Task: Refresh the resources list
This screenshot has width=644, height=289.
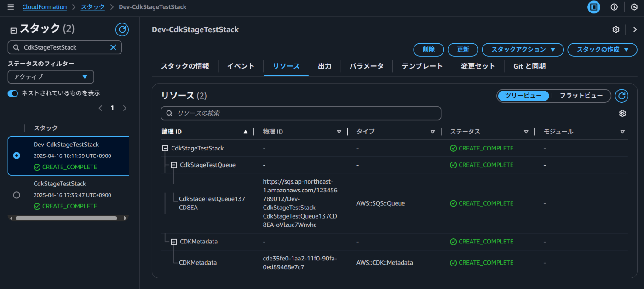Action: point(622,96)
